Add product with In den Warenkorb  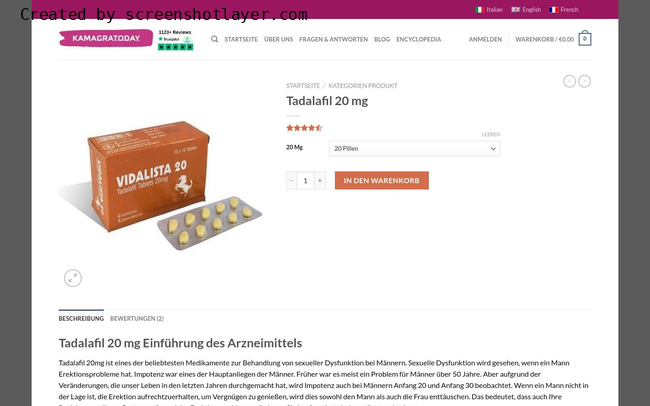[382, 180]
